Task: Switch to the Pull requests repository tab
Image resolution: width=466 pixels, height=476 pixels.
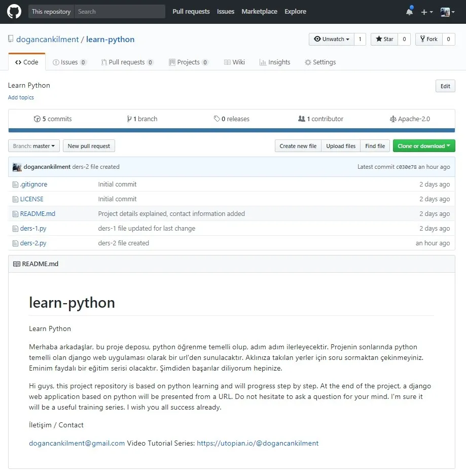Action: click(x=127, y=62)
